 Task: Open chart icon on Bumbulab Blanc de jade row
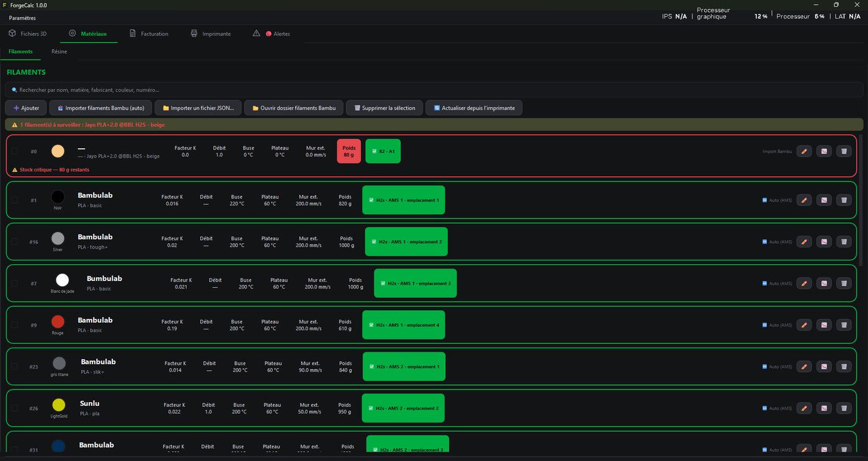coord(824,283)
